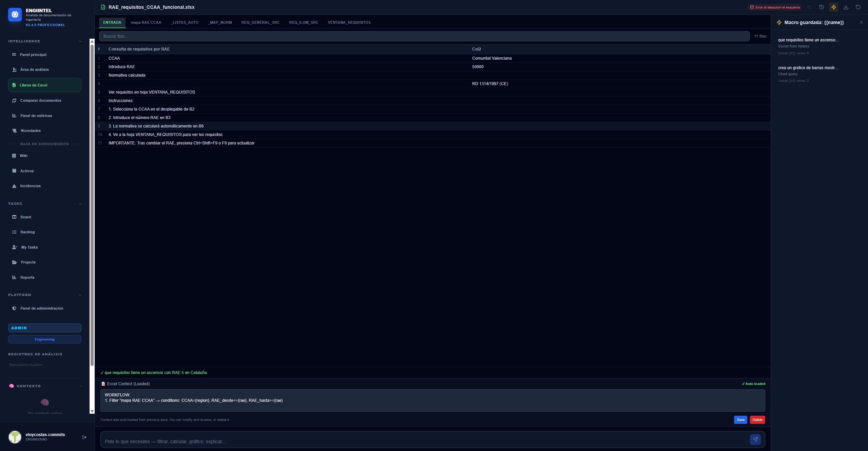Viewport: 868px width, 451px height.
Task: Switch to mapa RAE CCAA sheet tab
Action: tap(146, 22)
